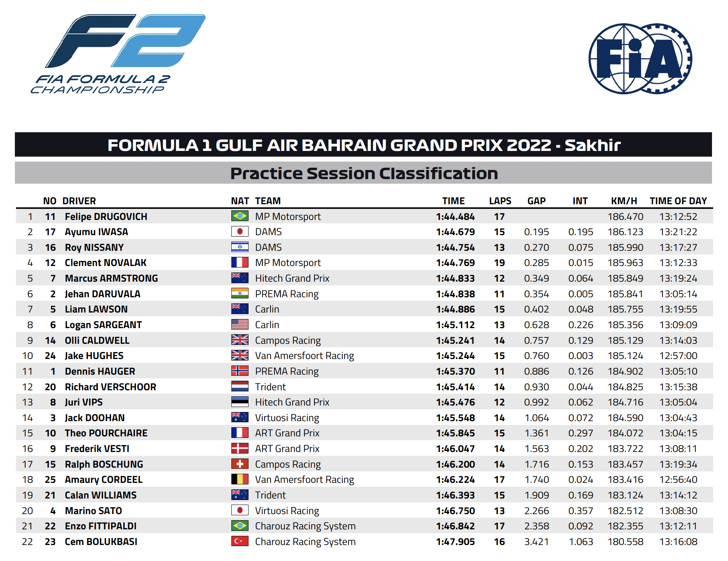Click the Norwegian flag for Dennis HAUGER
The image size is (728, 561).
click(240, 371)
